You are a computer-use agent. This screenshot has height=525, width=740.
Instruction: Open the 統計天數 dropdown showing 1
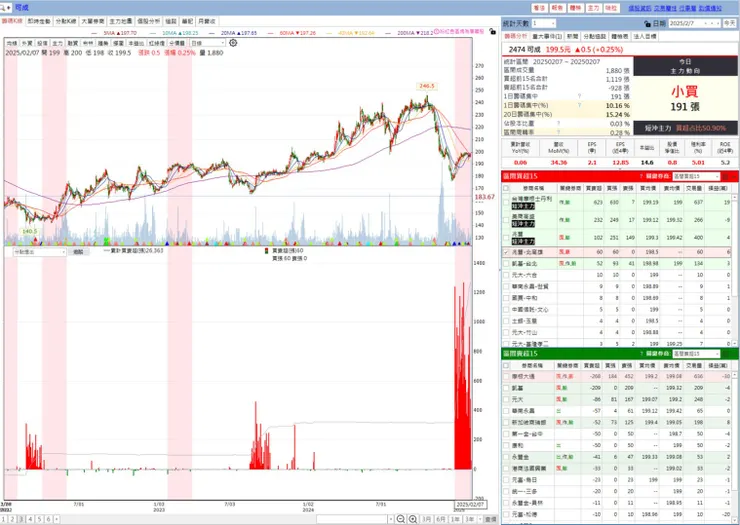(x=544, y=23)
